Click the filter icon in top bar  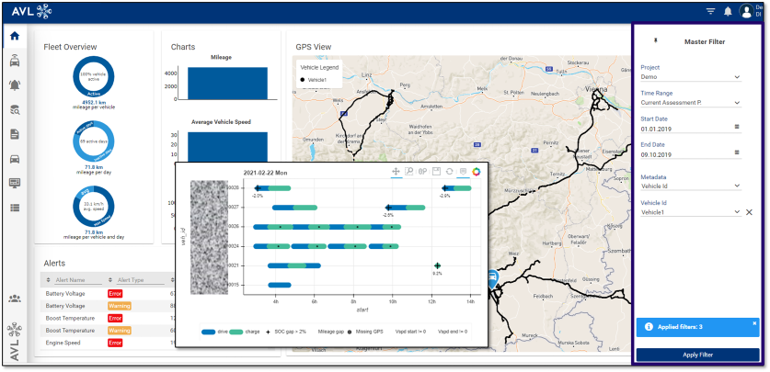(711, 11)
